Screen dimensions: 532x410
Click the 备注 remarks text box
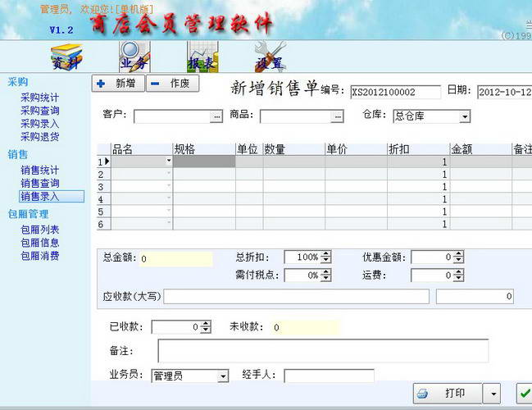click(323, 351)
